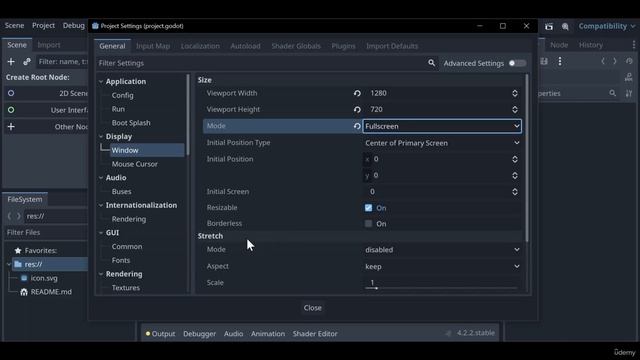640x360 pixels.
Task: Uncheck the Resizable checkbox
Action: 369,208
